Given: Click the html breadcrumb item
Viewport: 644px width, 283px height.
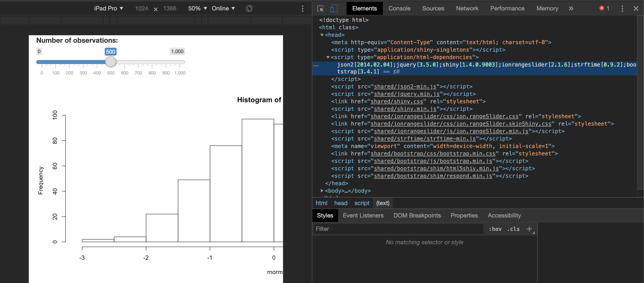Looking at the screenshot, I should click(321, 203).
